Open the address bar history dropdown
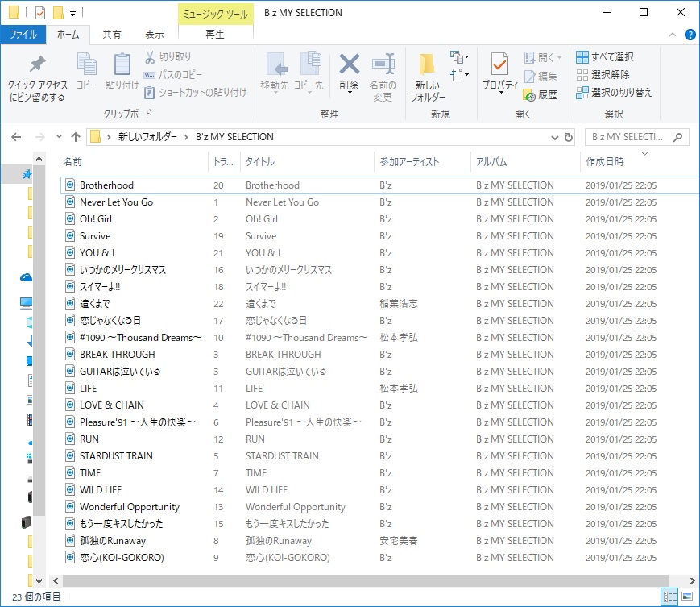 [554, 137]
